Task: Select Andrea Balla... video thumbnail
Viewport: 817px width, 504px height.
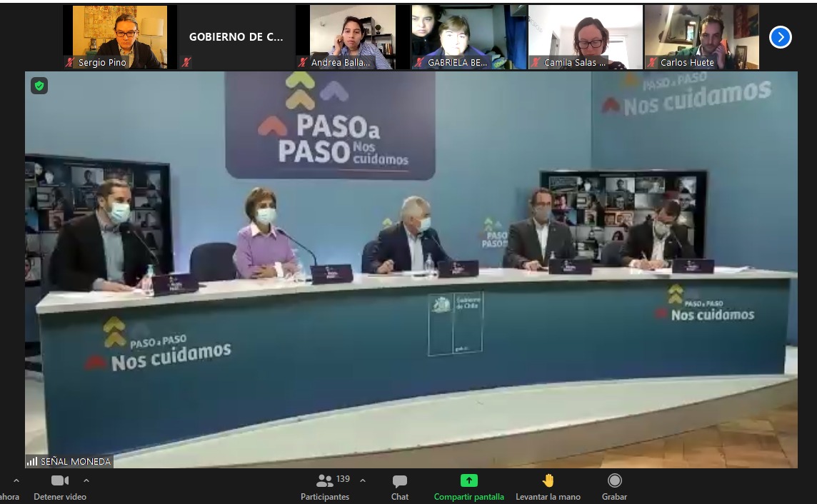Action: pos(353,37)
